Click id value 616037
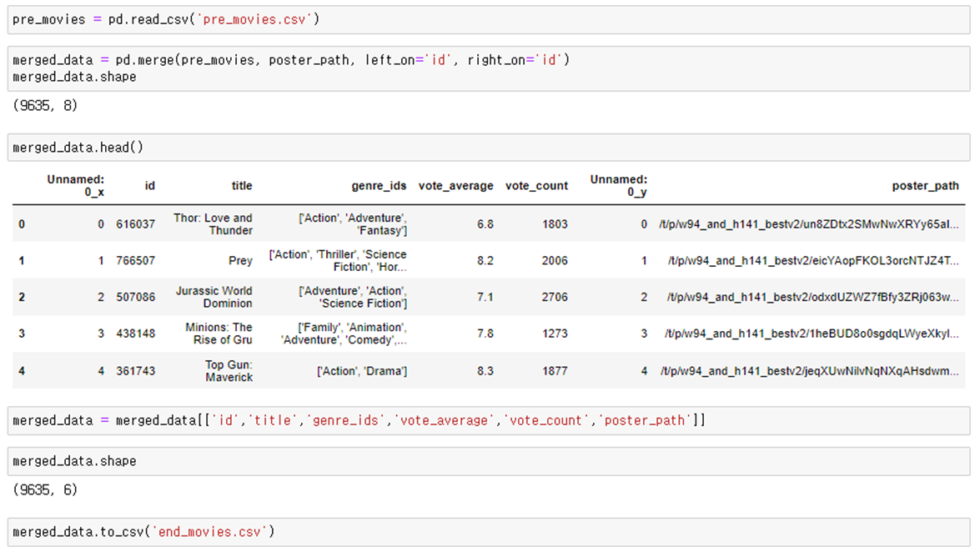The width and height of the screenshot is (980, 552). [136, 224]
